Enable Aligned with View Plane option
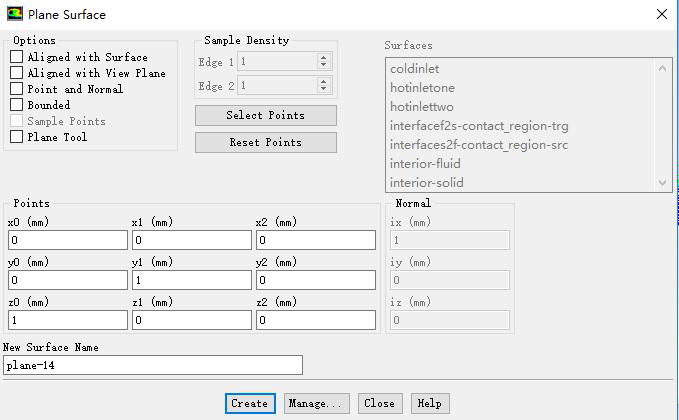 (x=16, y=73)
